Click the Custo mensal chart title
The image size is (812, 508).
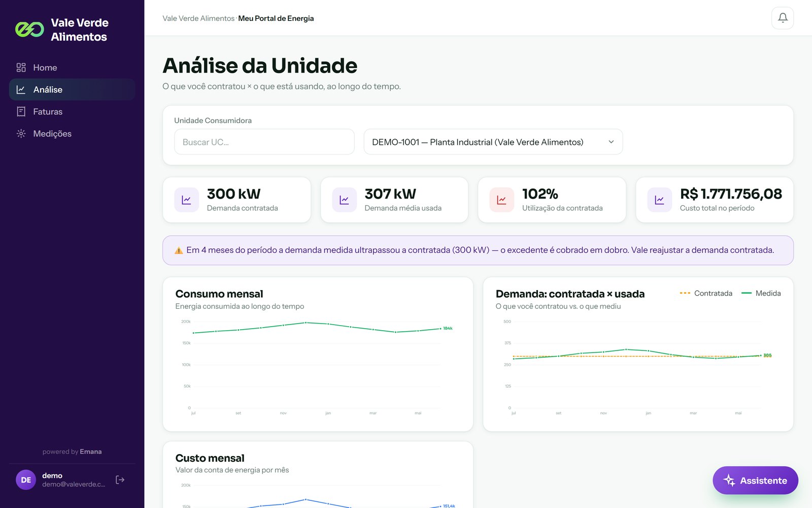click(210, 458)
